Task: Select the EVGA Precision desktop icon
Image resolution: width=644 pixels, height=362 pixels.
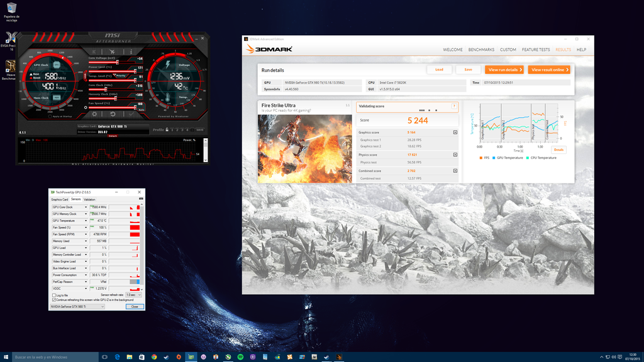Action: 9,41
